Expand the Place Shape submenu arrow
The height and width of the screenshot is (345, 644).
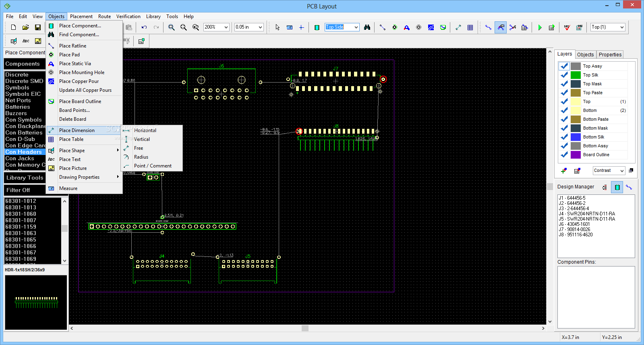click(118, 150)
